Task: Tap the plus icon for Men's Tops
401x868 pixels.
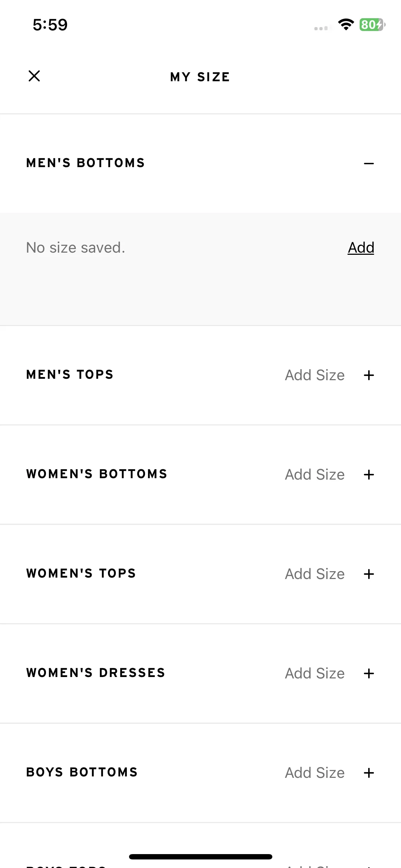Action: pos(369,375)
